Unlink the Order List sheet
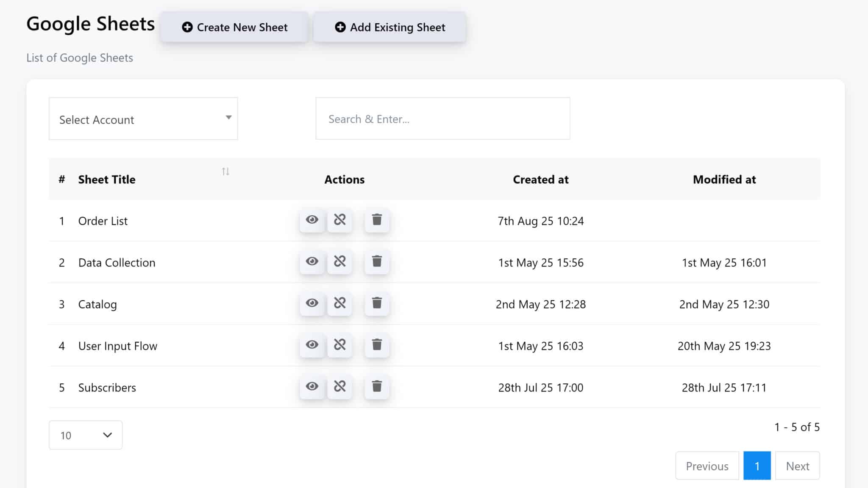The height and width of the screenshot is (488, 868). pos(339,220)
